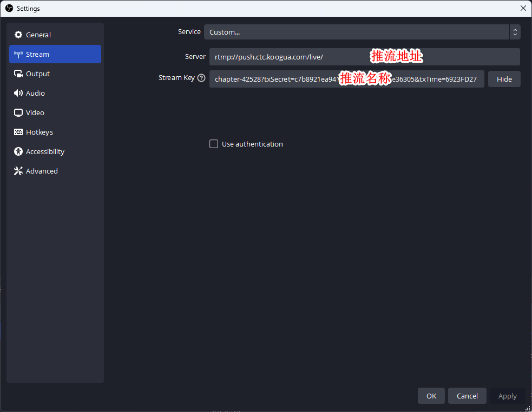Click the Advanced tools icon
Image resolution: width=532 pixels, height=412 pixels.
18,171
